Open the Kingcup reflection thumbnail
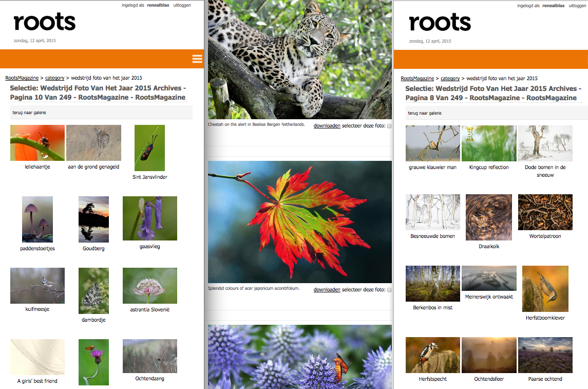This screenshot has height=389, width=588. (x=489, y=143)
